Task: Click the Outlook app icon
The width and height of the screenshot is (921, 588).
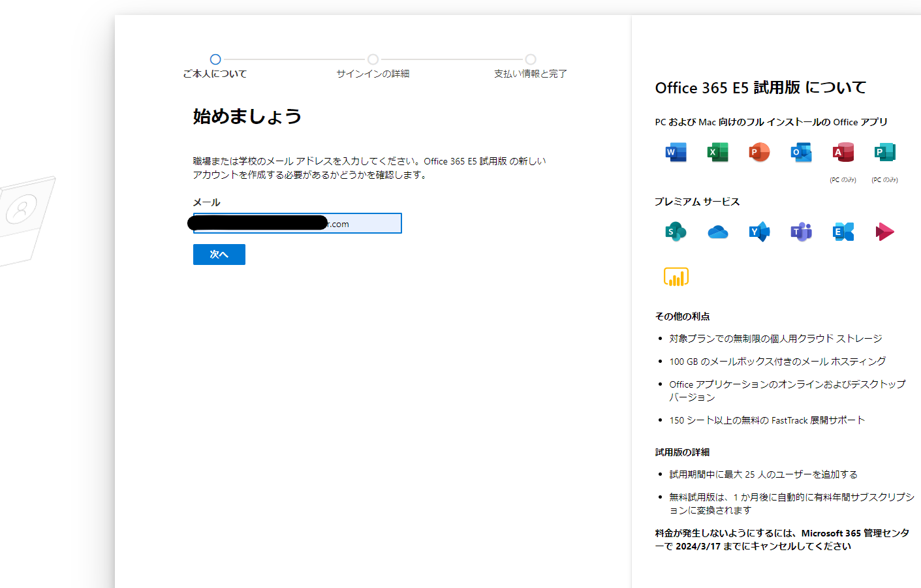Action: coord(801,152)
